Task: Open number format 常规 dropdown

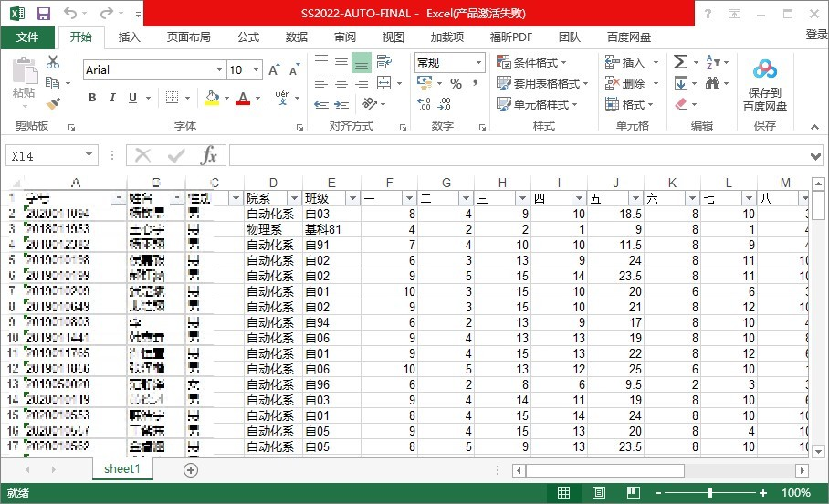Action: click(478, 62)
